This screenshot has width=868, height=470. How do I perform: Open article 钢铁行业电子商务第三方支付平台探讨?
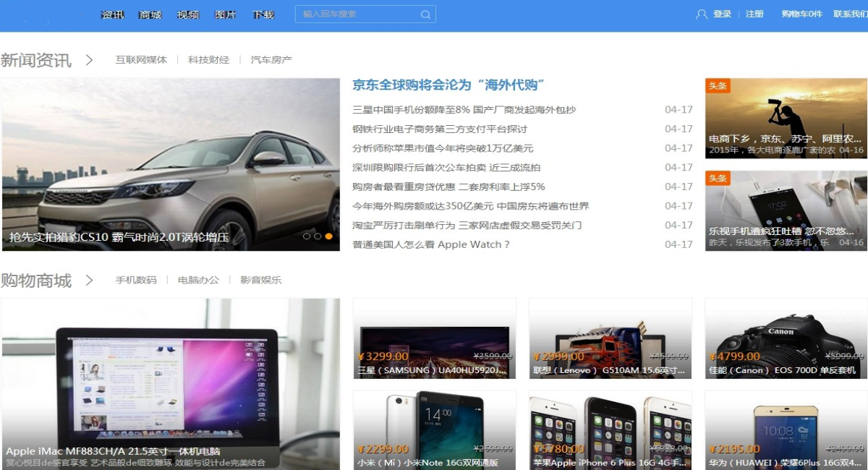[440, 129]
